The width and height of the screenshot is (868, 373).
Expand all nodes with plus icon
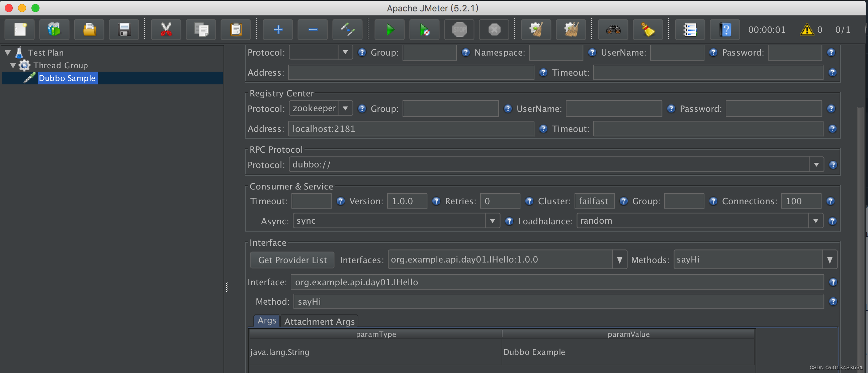coord(278,30)
